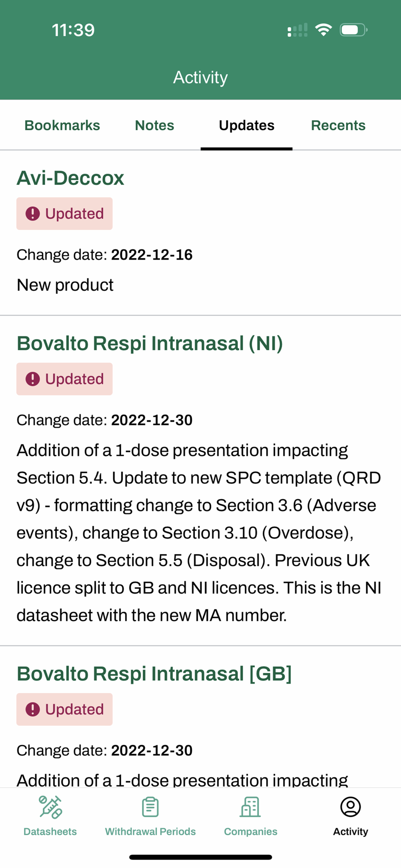Click the battery status icon

(x=353, y=30)
